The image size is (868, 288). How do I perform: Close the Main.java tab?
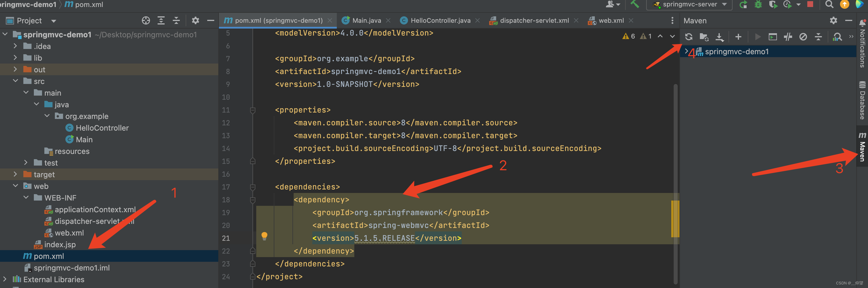388,20
